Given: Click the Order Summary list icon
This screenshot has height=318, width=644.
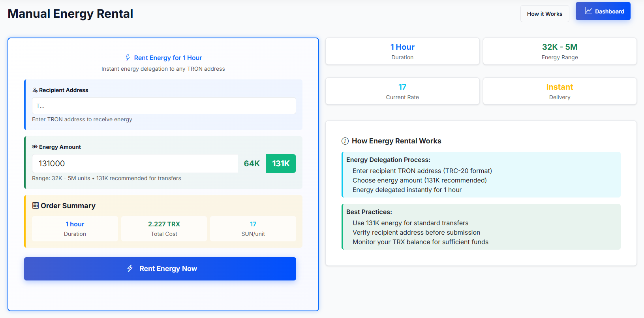Looking at the screenshot, I should click(36, 205).
